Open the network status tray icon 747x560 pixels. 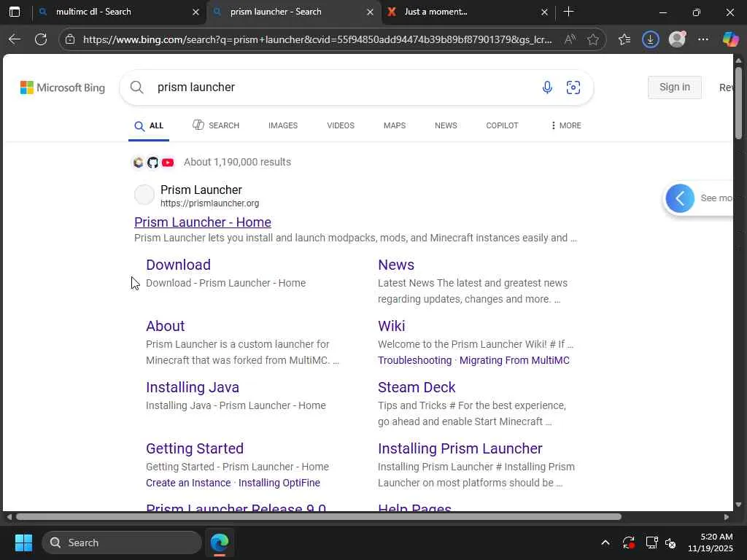tap(651, 542)
